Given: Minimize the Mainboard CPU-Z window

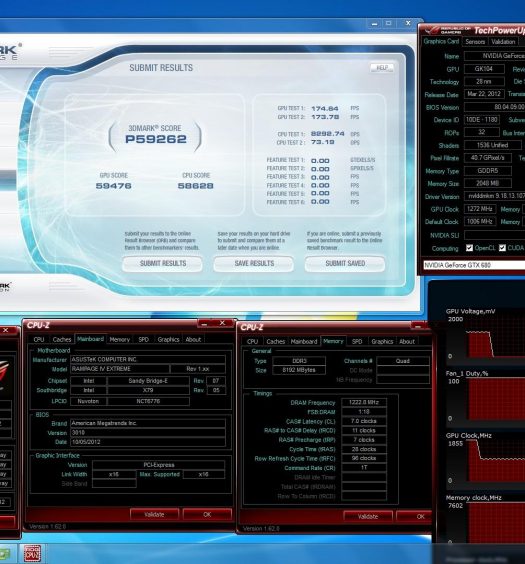Looking at the screenshot, I should [205, 323].
